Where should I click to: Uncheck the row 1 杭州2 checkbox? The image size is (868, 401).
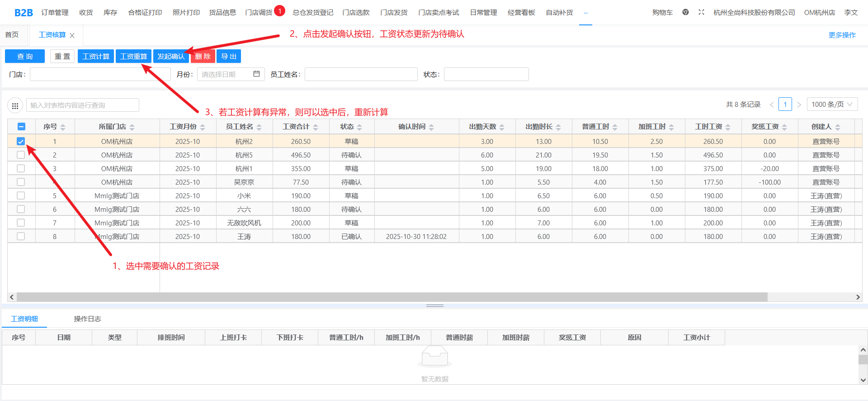[21, 141]
